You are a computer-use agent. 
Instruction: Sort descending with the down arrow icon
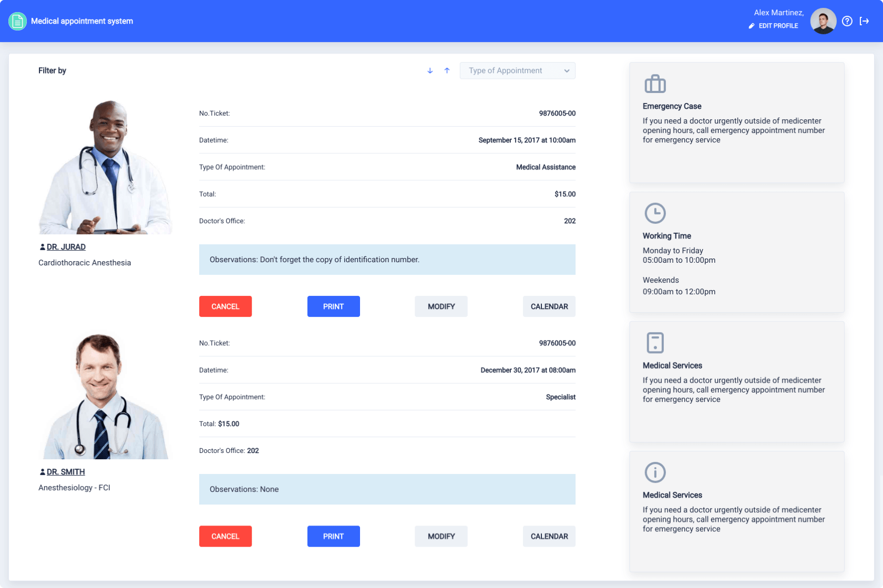[x=430, y=70]
